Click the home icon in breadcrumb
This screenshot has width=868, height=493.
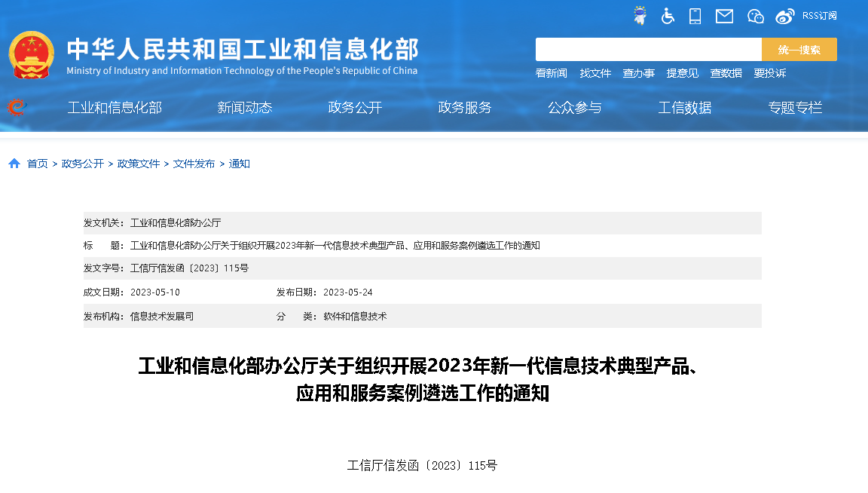point(14,164)
